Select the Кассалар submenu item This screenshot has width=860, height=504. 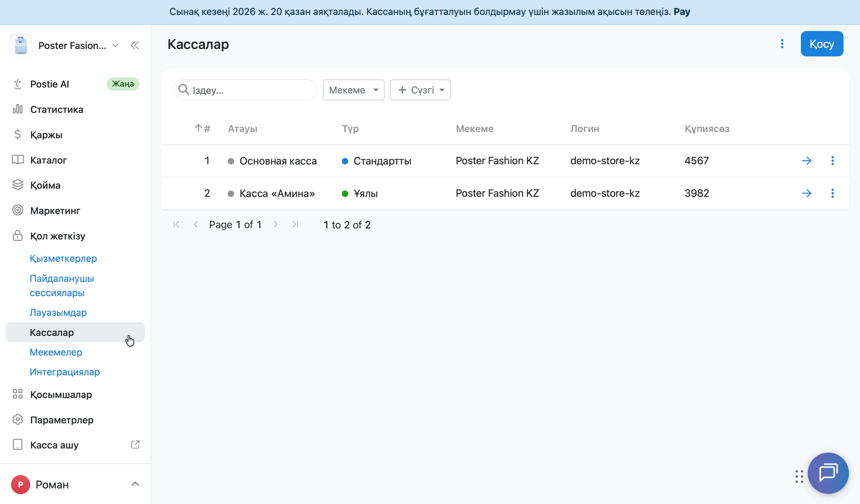click(x=76, y=332)
